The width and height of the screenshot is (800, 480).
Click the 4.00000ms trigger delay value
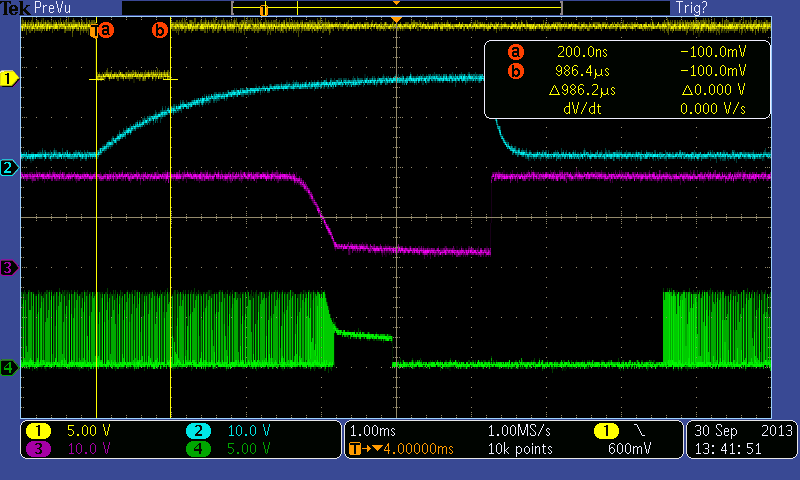click(x=418, y=449)
